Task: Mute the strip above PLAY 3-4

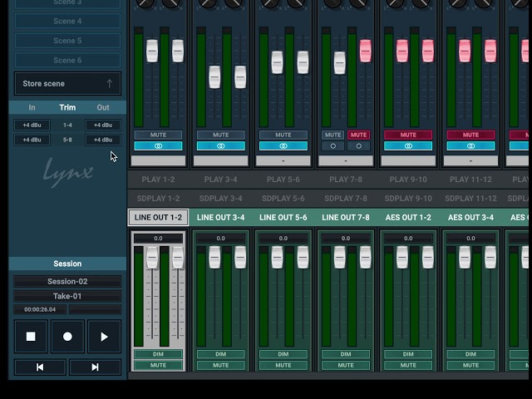Action: tap(220, 135)
